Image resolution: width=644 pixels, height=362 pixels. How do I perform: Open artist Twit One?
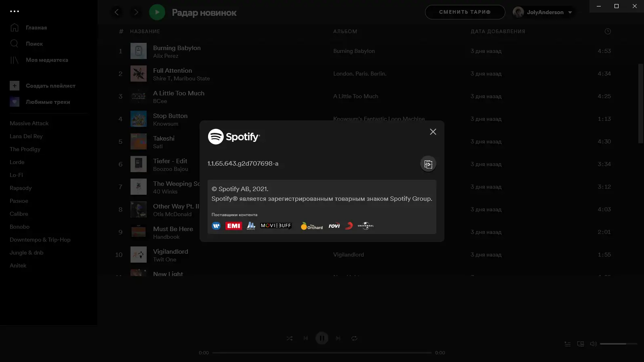point(164,259)
